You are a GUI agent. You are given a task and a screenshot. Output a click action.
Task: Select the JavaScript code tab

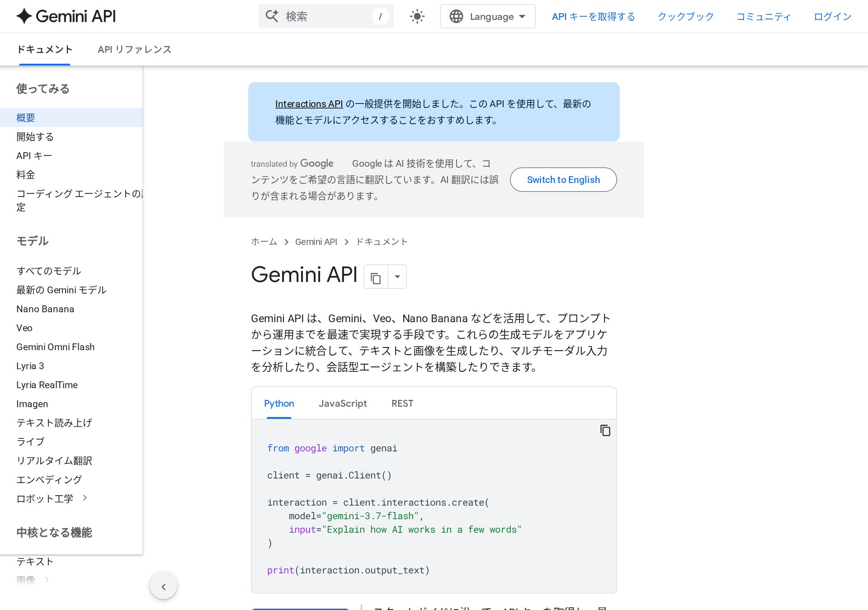coord(343,404)
